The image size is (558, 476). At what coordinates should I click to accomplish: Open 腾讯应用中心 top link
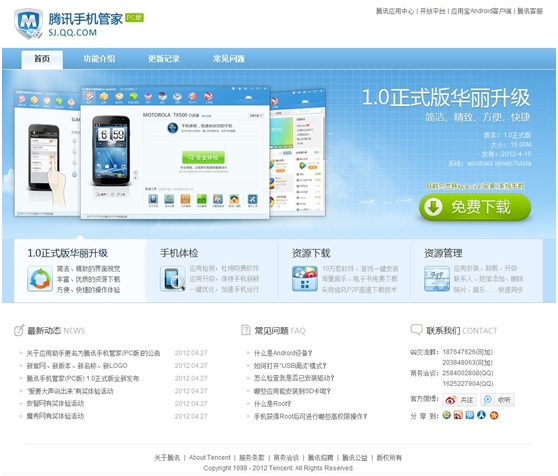tap(395, 11)
